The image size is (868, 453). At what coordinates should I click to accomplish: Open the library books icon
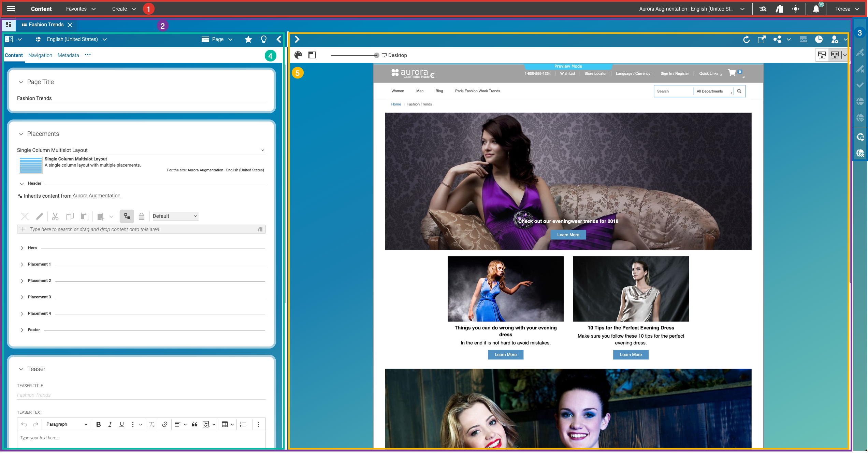[x=779, y=9]
